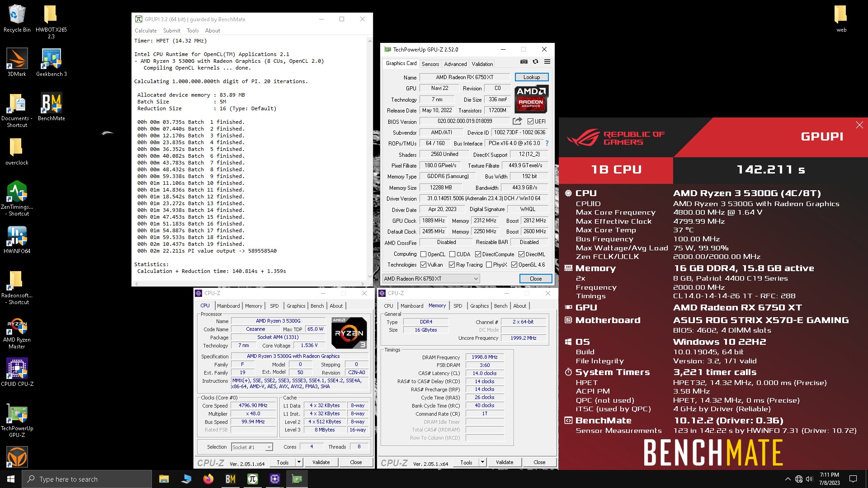The height and width of the screenshot is (488, 868).
Task: Expand Tools dropdown arrow in CPU-Z CPU window
Action: point(299,462)
